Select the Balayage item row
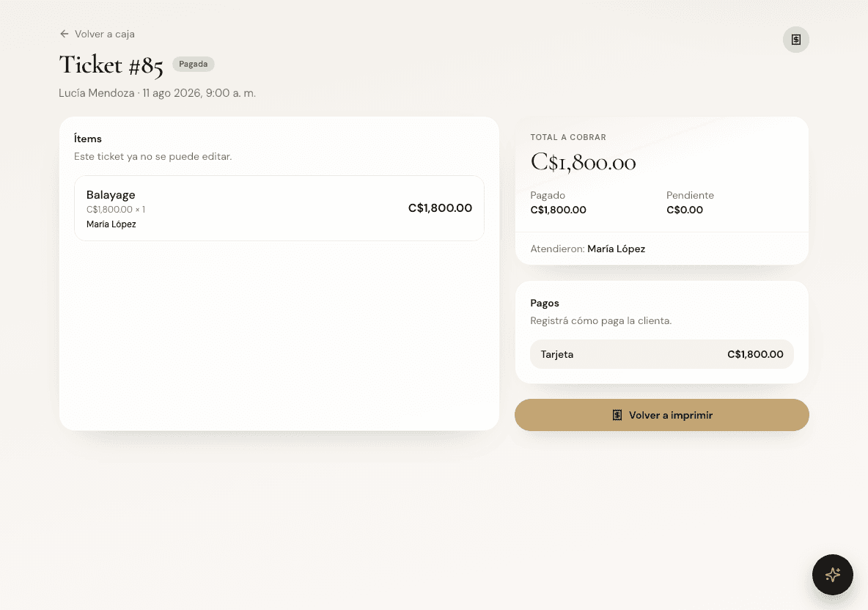Image resolution: width=868 pixels, height=610 pixels. click(x=279, y=208)
